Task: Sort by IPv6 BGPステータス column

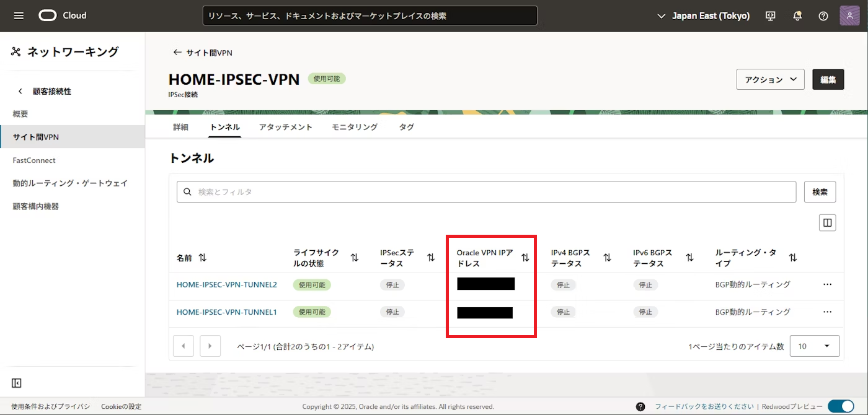Action: 689,258
